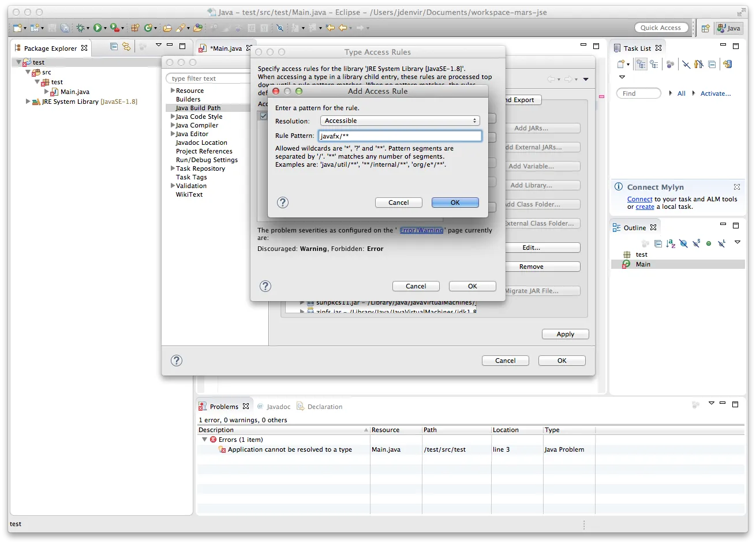Viewport: 756px width, 544px height.
Task: Expand the Task Repository properties category
Action: click(173, 168)
